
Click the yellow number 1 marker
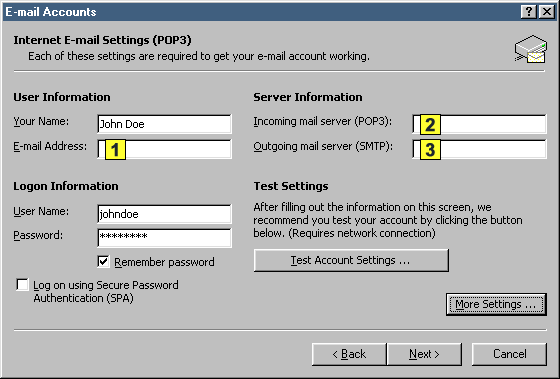[115, 149]
